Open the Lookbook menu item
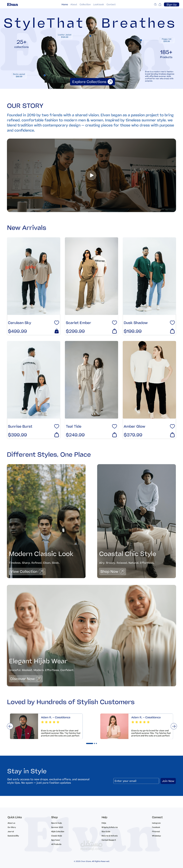Screen dimensions: 183x868 pyautogui.click(x=99, y=4)
